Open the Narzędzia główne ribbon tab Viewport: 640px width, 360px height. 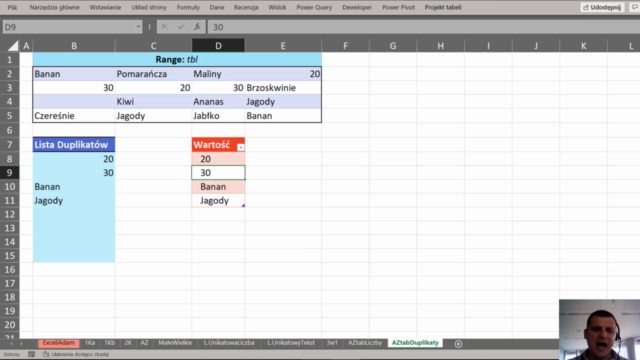click(54, 7)
